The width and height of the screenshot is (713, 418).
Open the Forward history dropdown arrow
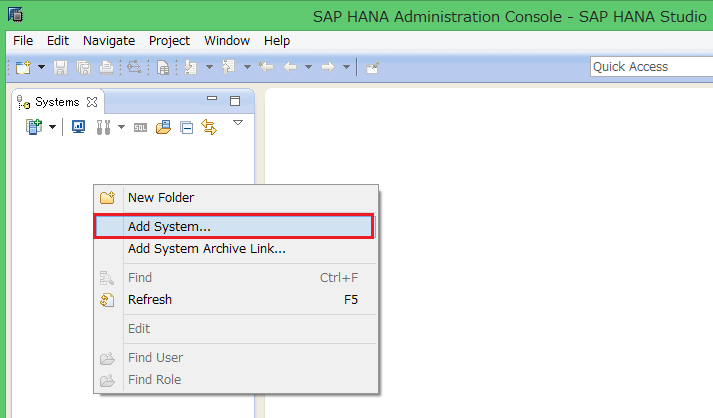[x=346, y=67]
